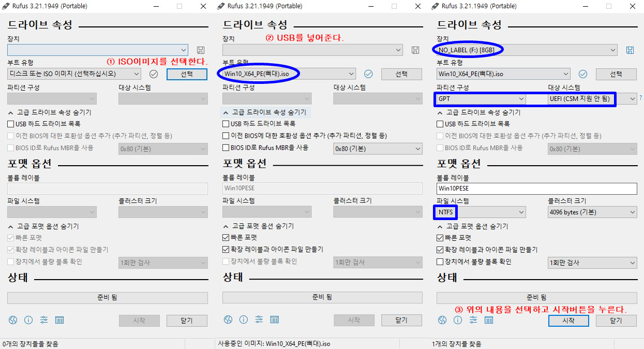Enable 이전 BIOS 호환성 옵션 in middle Rufus window
Viewport: 644px width, 349px height.
[x=226, y=136]
